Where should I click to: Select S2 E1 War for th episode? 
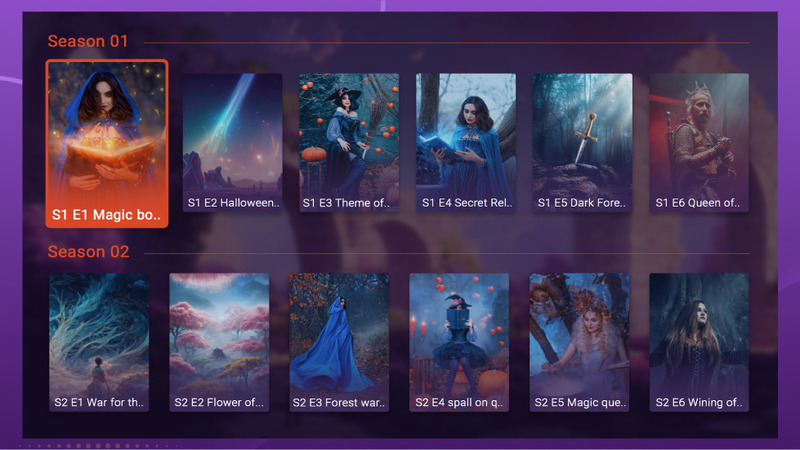(99, 342)
